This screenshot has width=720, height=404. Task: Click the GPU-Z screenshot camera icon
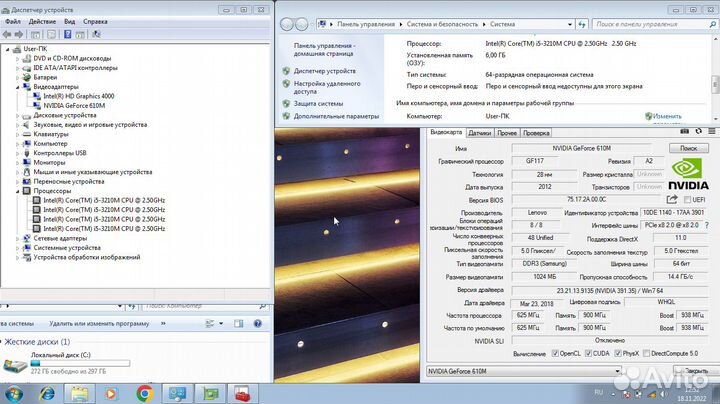(x=684, y=131)
